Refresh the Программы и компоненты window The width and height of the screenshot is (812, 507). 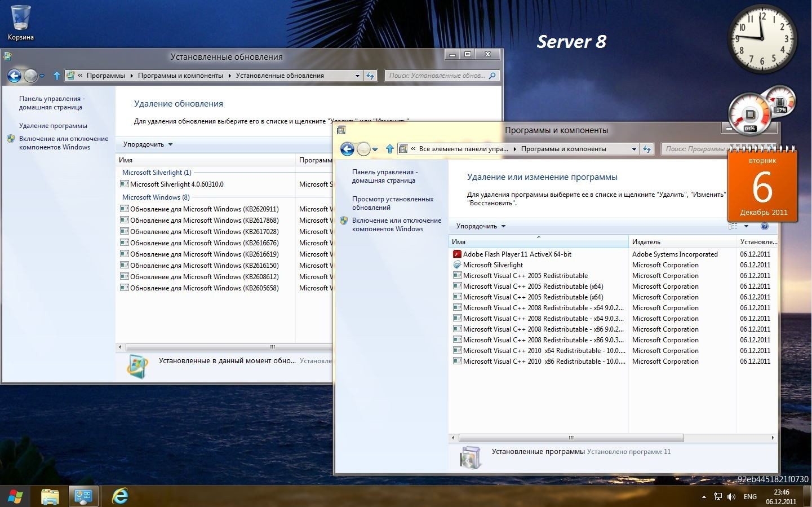(647, 149)
